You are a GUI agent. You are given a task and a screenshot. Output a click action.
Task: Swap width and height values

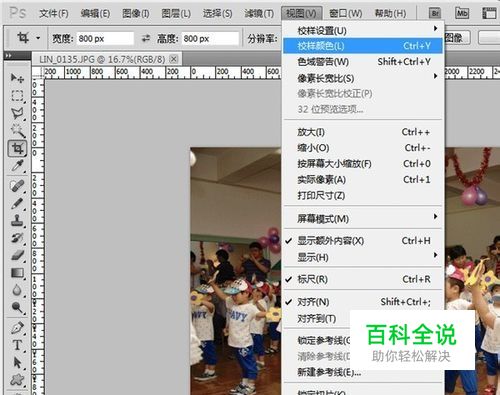coord(146,38)
